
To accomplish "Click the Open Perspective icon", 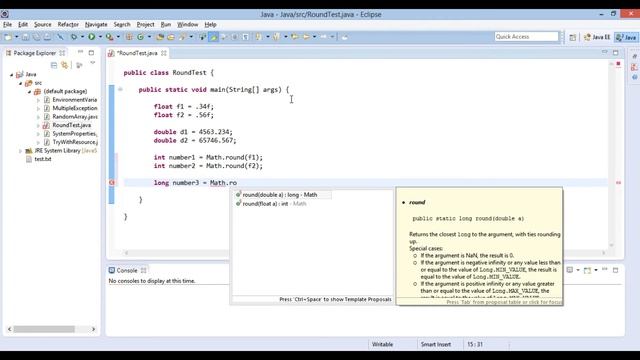I will [x=573, y=37].
